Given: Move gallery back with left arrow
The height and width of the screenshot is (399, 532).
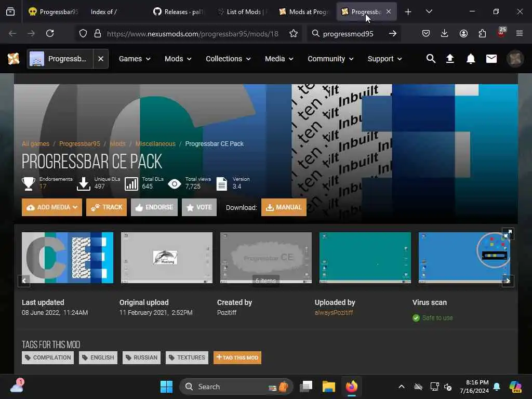Looking at the screenshot, I should tap(24, 281).
